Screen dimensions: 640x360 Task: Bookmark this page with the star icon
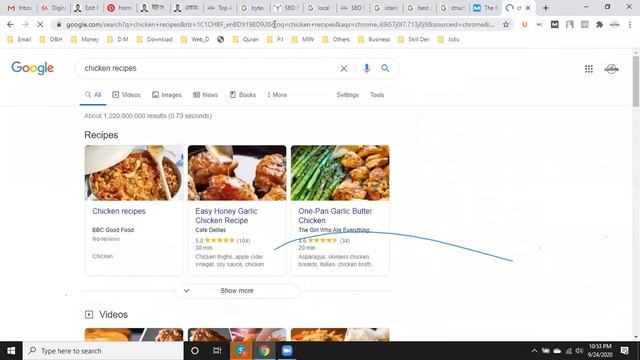(x=506, y=24)
